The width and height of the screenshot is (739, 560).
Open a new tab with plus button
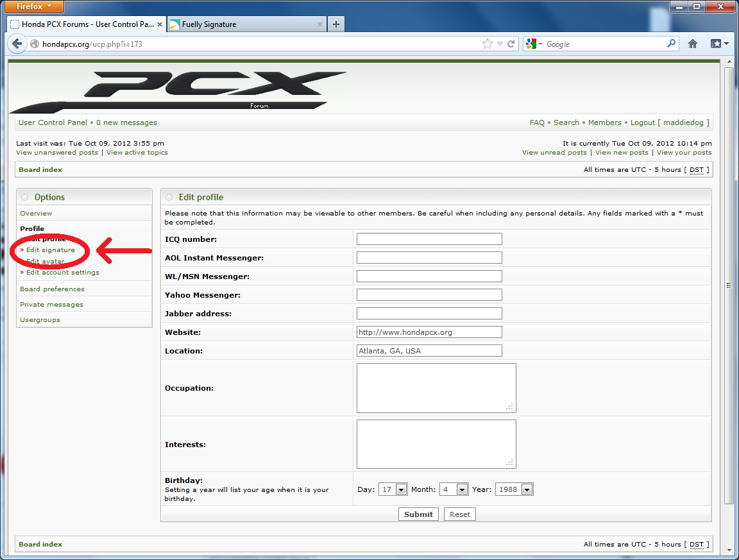point(336,24)
